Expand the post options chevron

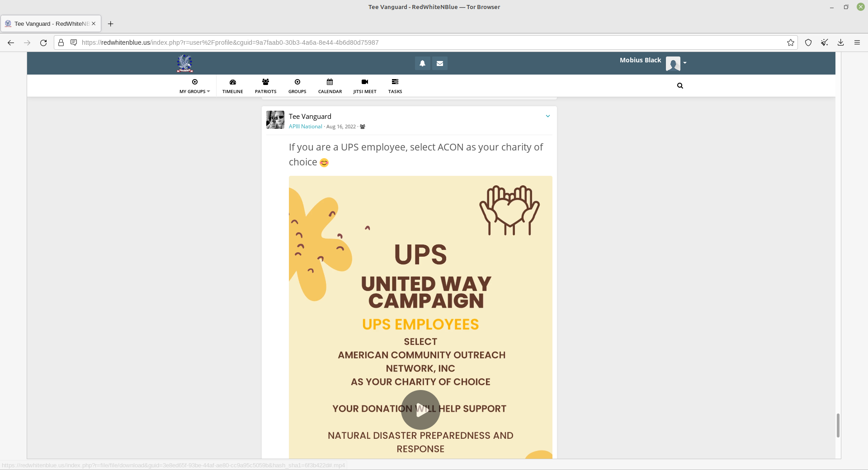click(x=548, y=116)
